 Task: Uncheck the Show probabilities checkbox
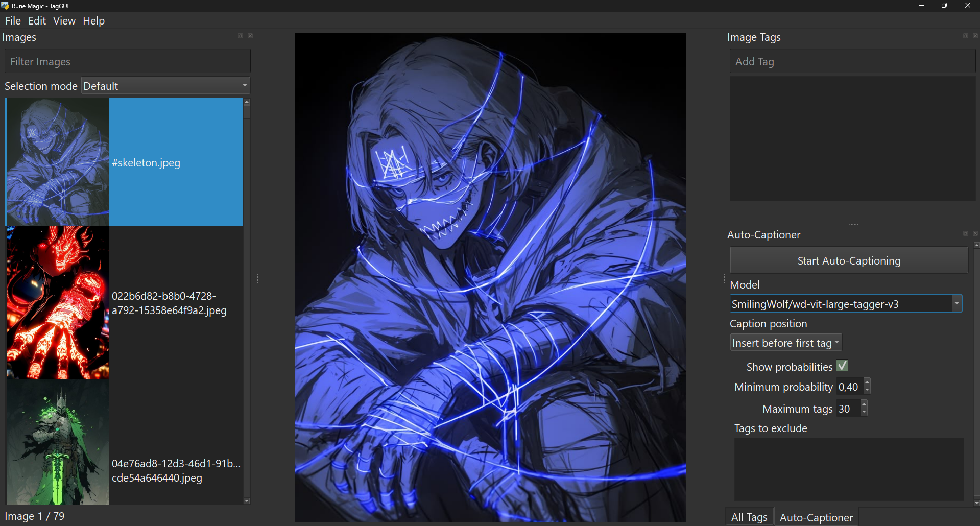click(842, 366)
